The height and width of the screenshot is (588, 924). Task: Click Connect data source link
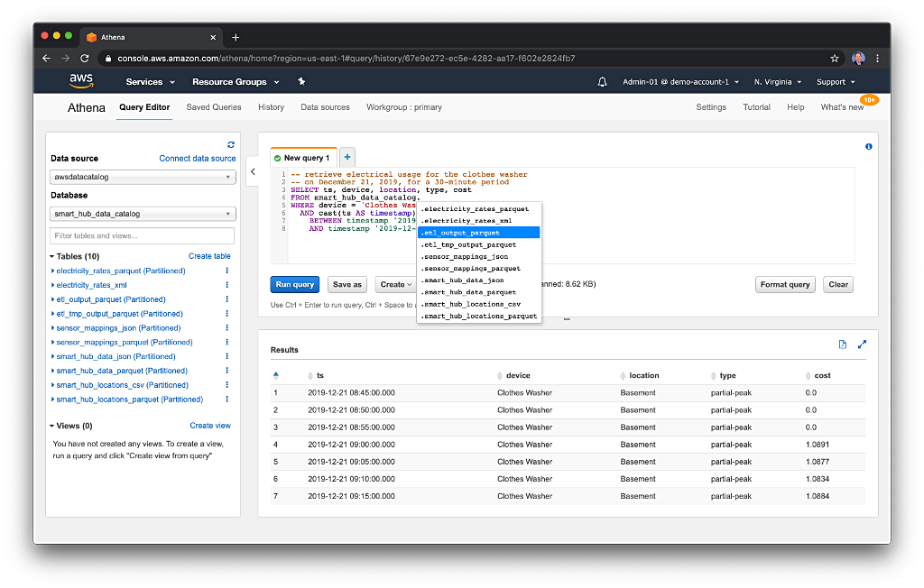(198, 159)
